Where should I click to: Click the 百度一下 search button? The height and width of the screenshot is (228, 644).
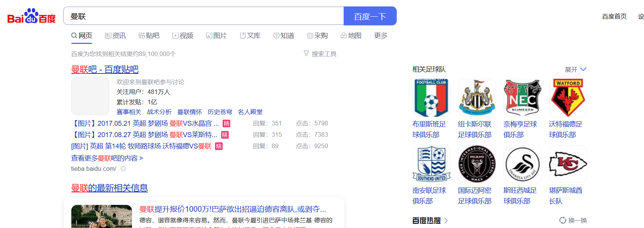pos(370,16)
